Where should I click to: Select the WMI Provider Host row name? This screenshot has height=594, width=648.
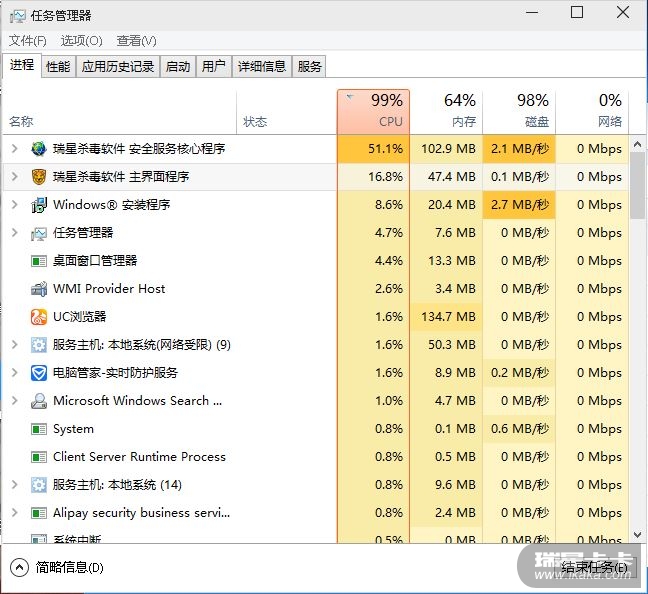(x=109, y=289)
